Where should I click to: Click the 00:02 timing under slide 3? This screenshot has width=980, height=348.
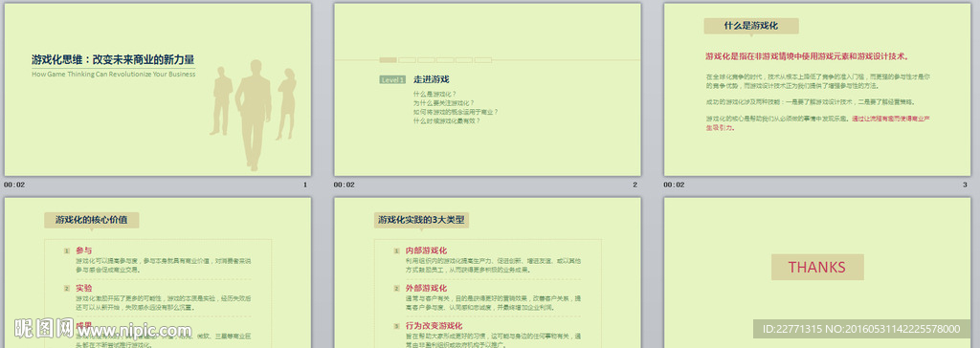click(674, 185)
